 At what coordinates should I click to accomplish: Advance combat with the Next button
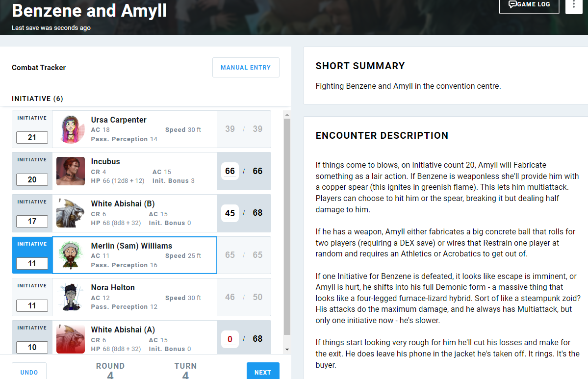pos(263,372)
